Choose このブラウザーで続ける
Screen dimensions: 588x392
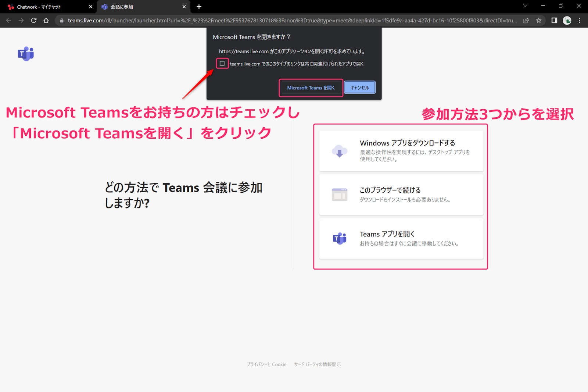point(401,195)
